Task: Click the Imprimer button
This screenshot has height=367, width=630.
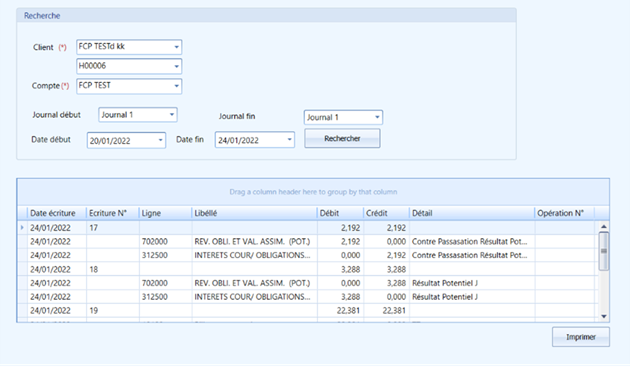Action: point(581,337)
